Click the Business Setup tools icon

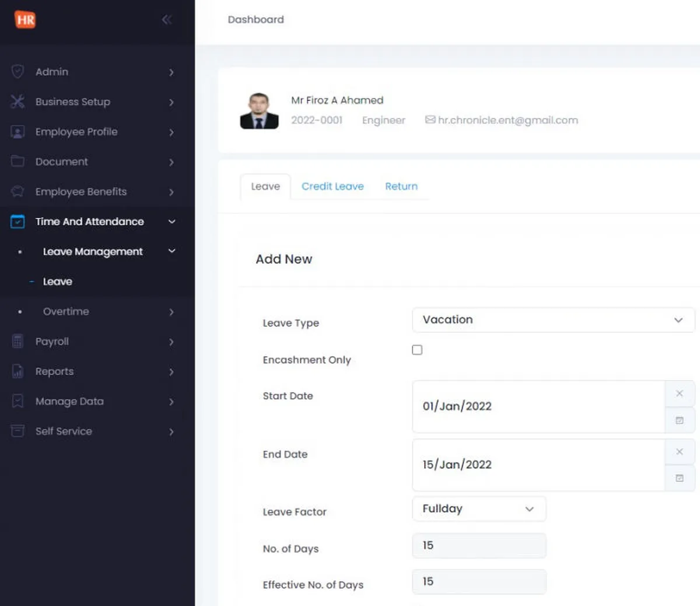tap(17, 102)
